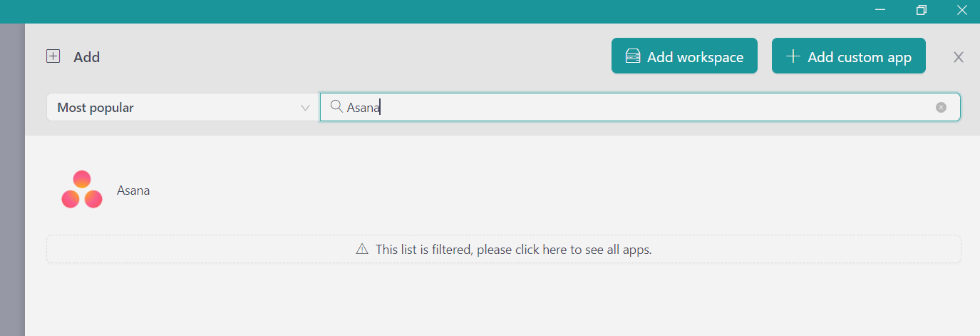Click the plus-square icon beside Add
This screenshot has height=336, width=980.
click(53, 56)
